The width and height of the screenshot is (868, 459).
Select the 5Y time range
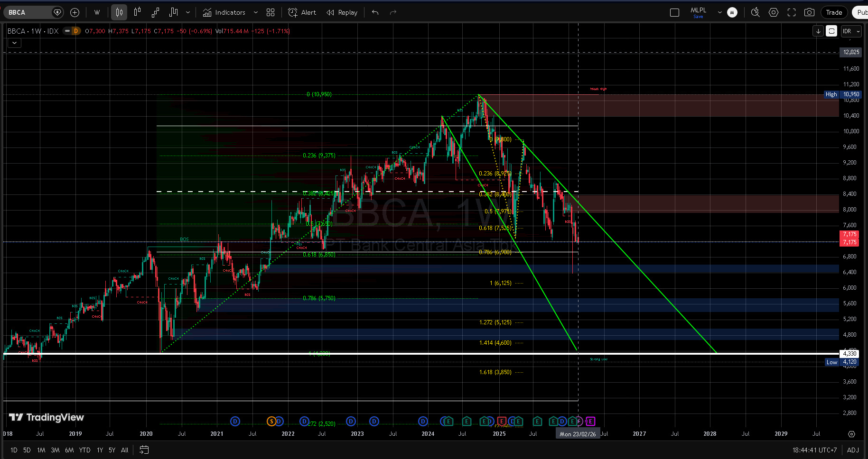click(112, 450)
